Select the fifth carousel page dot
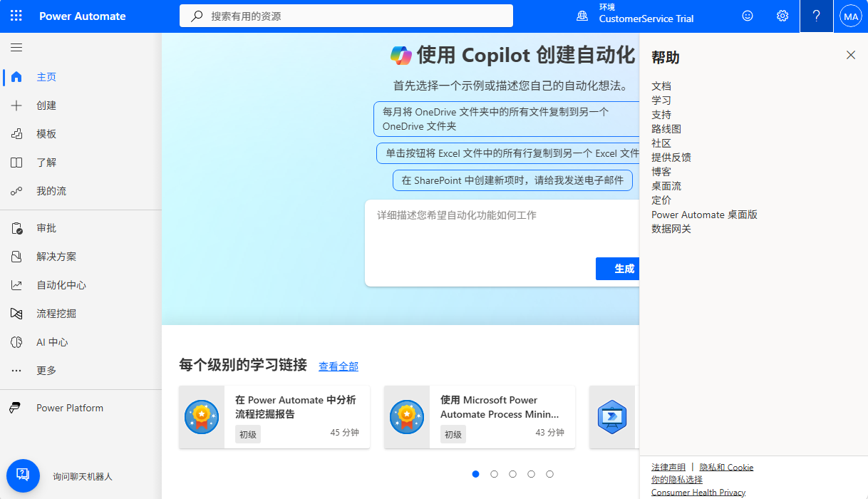The image size is (868, 499). (x=549, y=474)
